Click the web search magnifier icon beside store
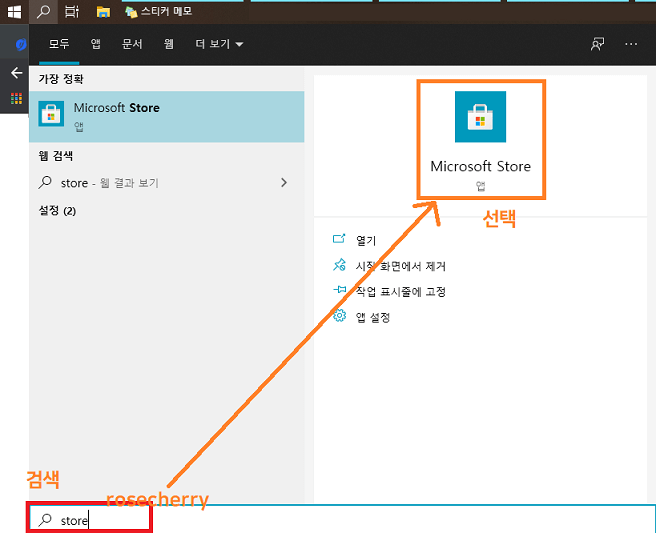Image resolution: width=656 pixels, height=533 pixels. [45, 182]
